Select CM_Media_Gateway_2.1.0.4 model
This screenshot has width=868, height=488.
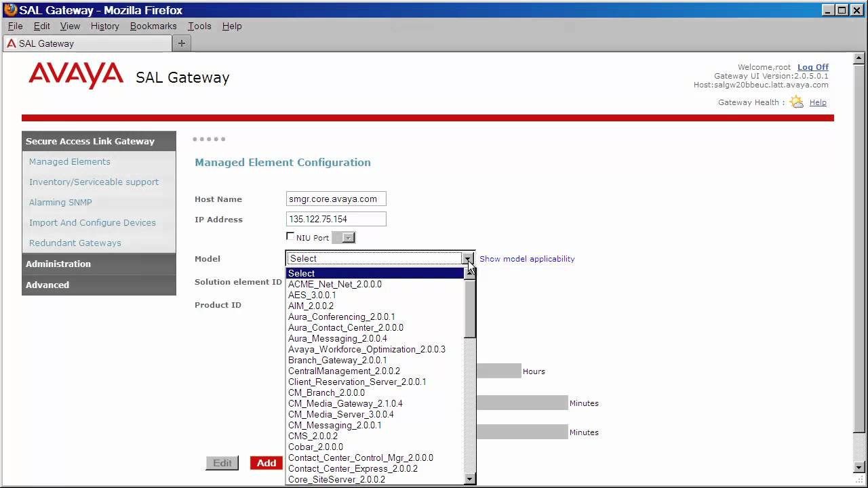(375, 403)
